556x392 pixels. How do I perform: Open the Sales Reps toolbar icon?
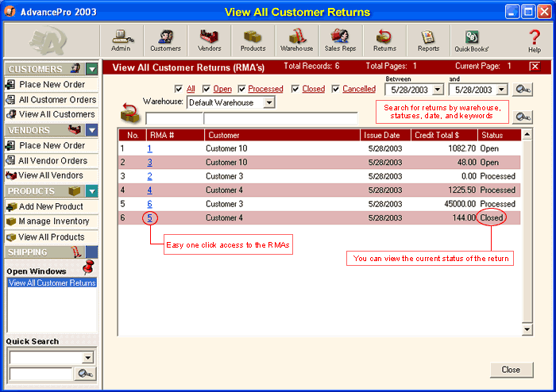pyautogui.click(x=341, y=40)
